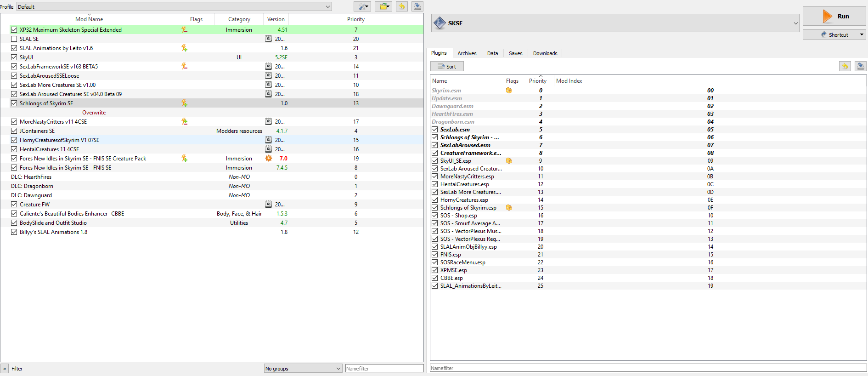
Task: Open the wrench-and-screwdriver tools menu above mod list
Action: tap(363, 6)
